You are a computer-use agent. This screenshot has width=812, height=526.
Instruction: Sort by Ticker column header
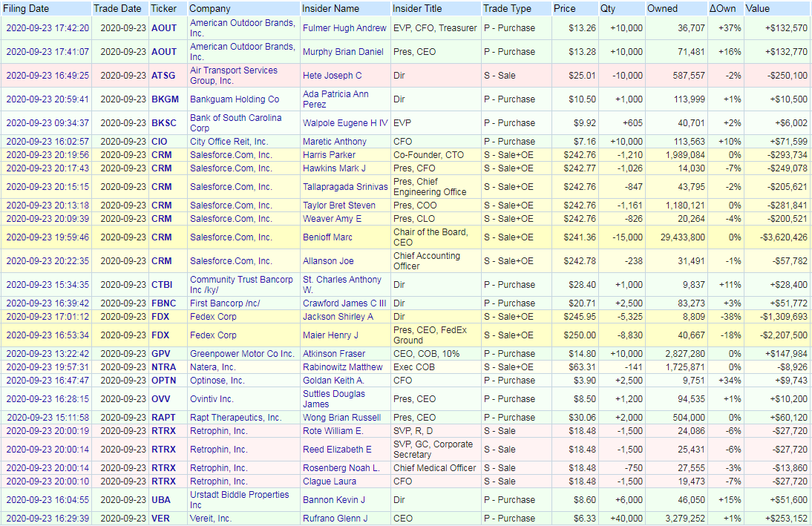click(x=163, y=8)
